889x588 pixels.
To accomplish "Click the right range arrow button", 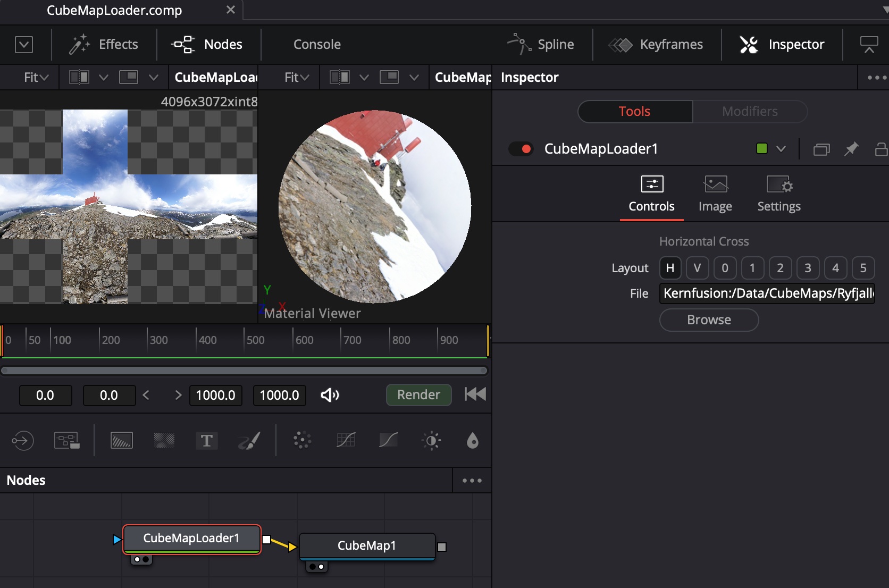I will [x=178, y=395].
